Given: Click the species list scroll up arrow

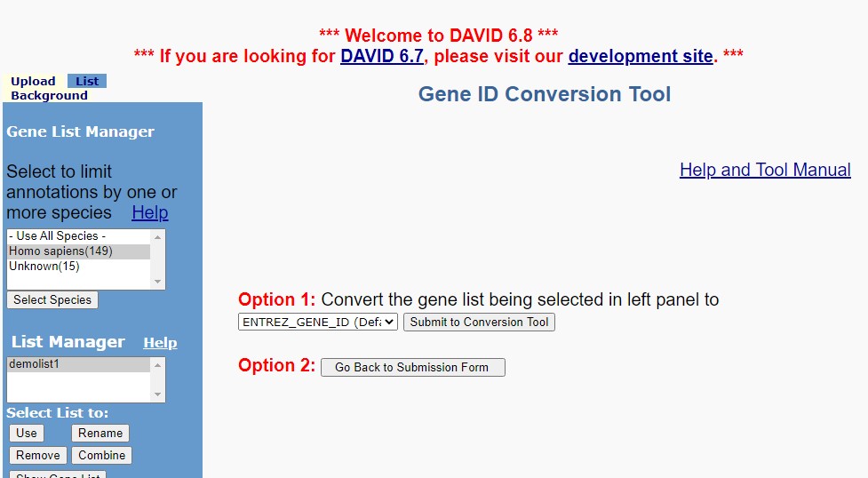Looking at the screenshot, I should point(158,237).
